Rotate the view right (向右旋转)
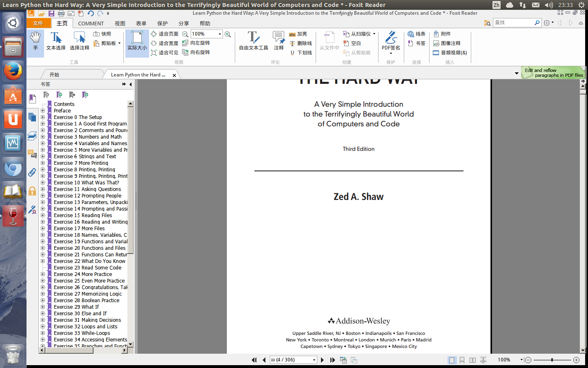Screen dimensions: 588x368 tap(196, 52)
